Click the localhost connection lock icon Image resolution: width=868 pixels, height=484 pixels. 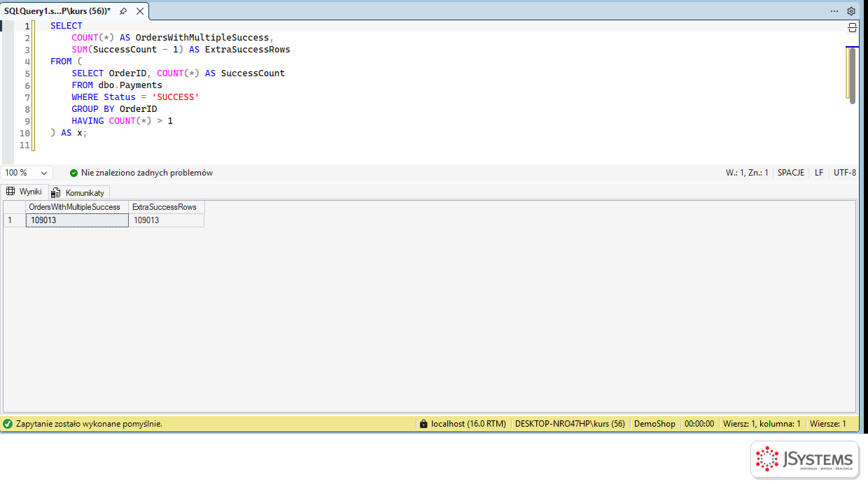pos(423,424)
